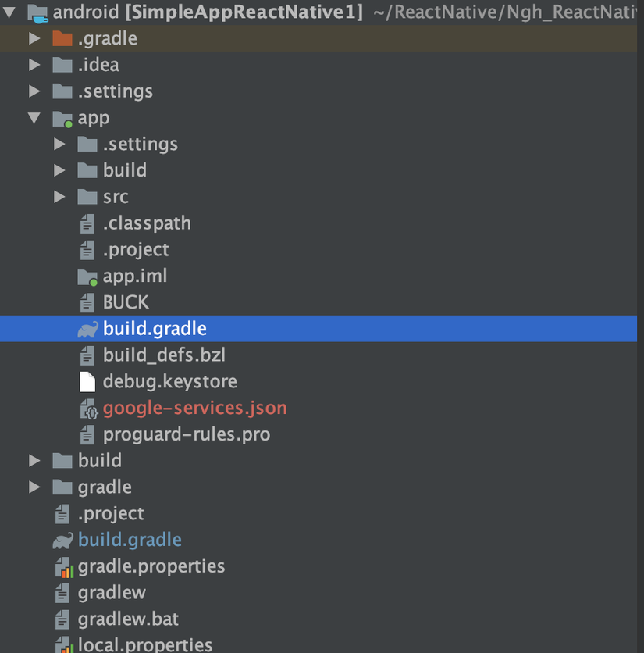This screenshot has width=644, height=653.
Task: Click the orange .gradle folder icon
Action: tap(62, 38)
